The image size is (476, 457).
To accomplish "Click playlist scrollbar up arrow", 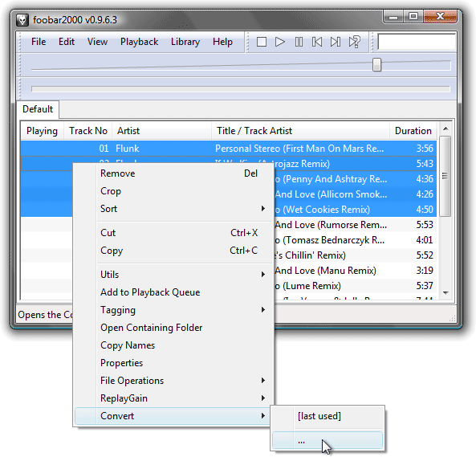I will coord(445,129).
